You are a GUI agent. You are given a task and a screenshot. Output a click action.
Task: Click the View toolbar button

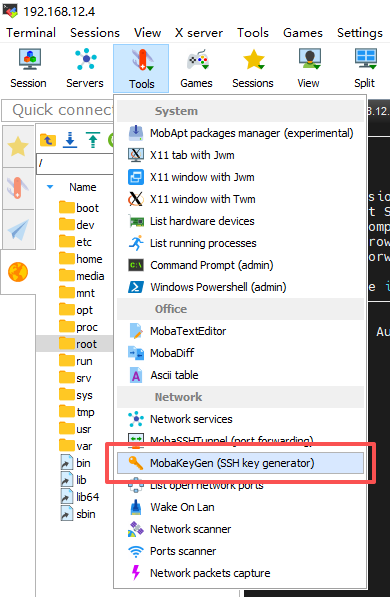click(x=308, y=69)
